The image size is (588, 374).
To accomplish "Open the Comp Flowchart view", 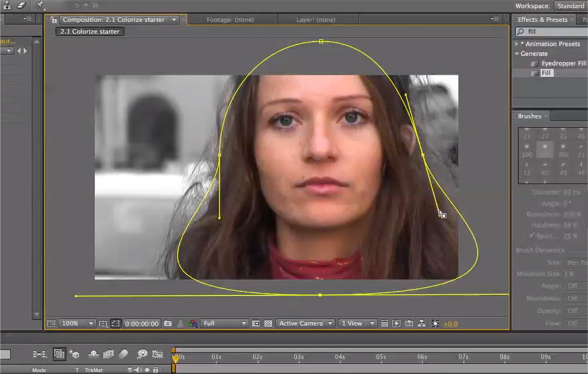I will (x=422, y=323).
